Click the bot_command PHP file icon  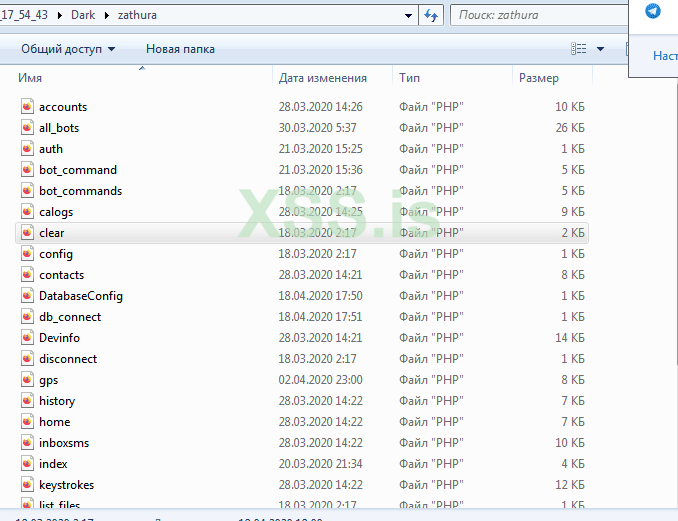point(27,169)
